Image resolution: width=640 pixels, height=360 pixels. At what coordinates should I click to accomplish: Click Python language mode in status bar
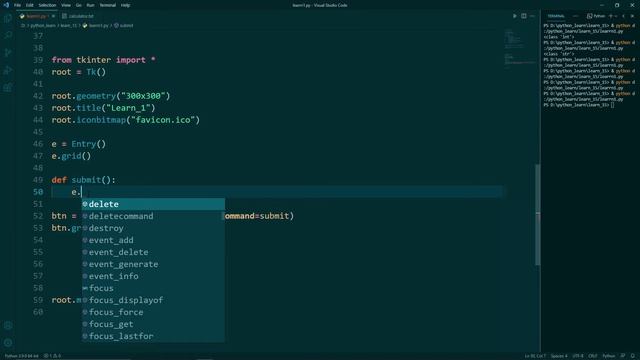[609, 356]
